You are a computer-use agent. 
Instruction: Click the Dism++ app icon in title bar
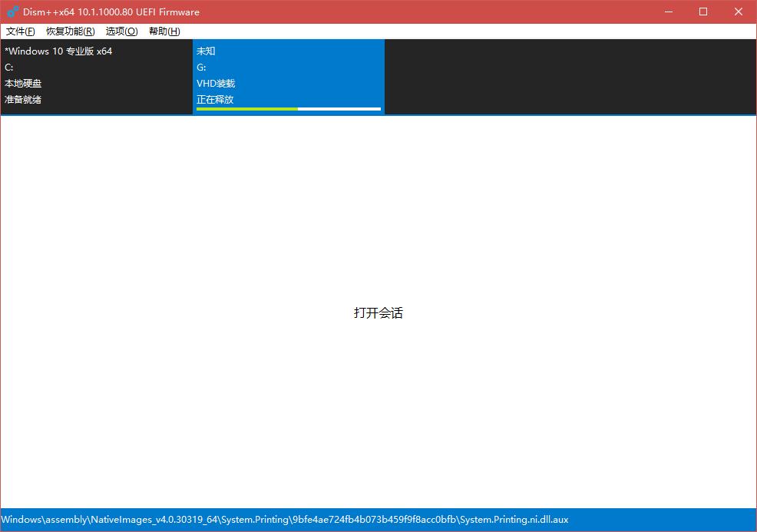tap(13, 12)
